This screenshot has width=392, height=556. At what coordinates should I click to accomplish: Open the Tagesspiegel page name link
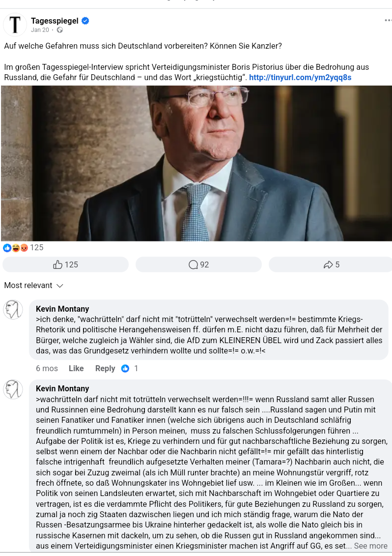pyautogui.click(x=55, y=21)
